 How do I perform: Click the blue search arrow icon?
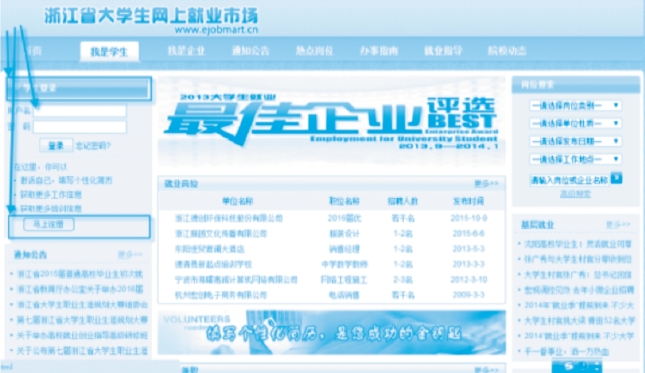(x=616, y=178)
